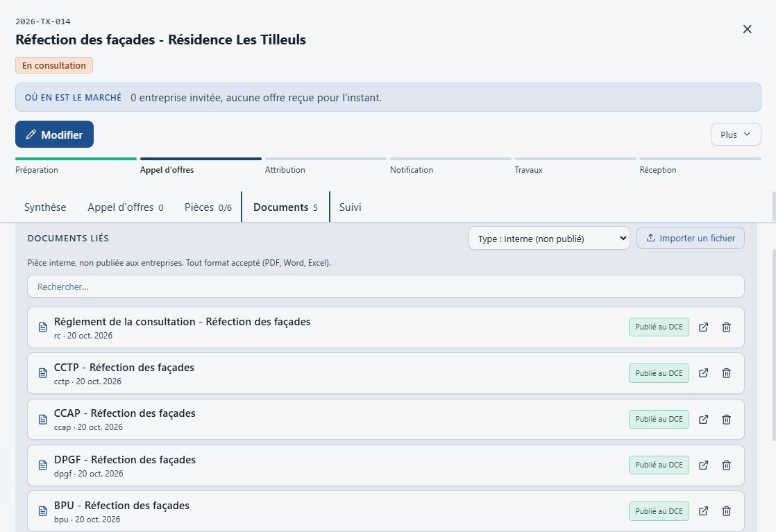Click the Préparation progress step
The width and height of the screenshot is (776, 532).
[x=76, y=166]
